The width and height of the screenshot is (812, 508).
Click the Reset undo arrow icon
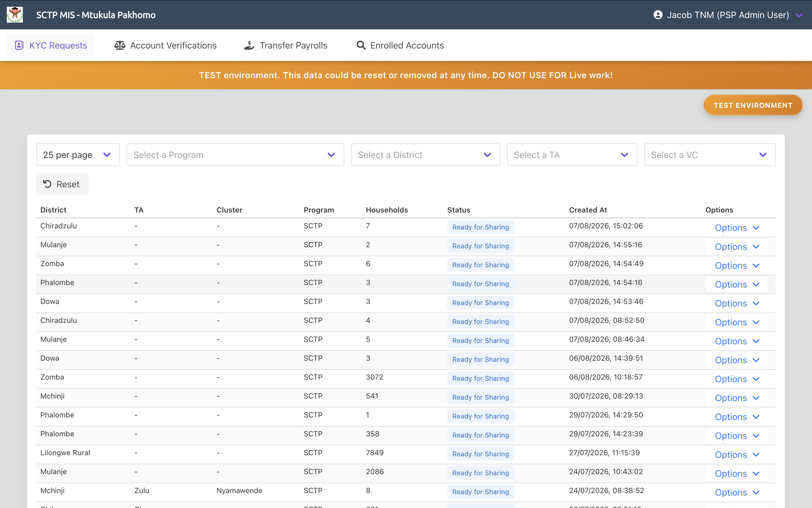[47, 184]
